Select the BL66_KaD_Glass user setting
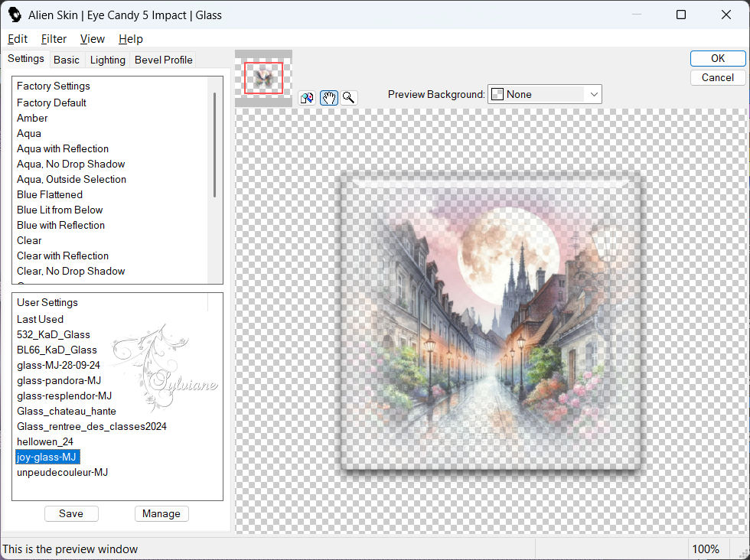750x560 pixels. click(x=57, y=350)
